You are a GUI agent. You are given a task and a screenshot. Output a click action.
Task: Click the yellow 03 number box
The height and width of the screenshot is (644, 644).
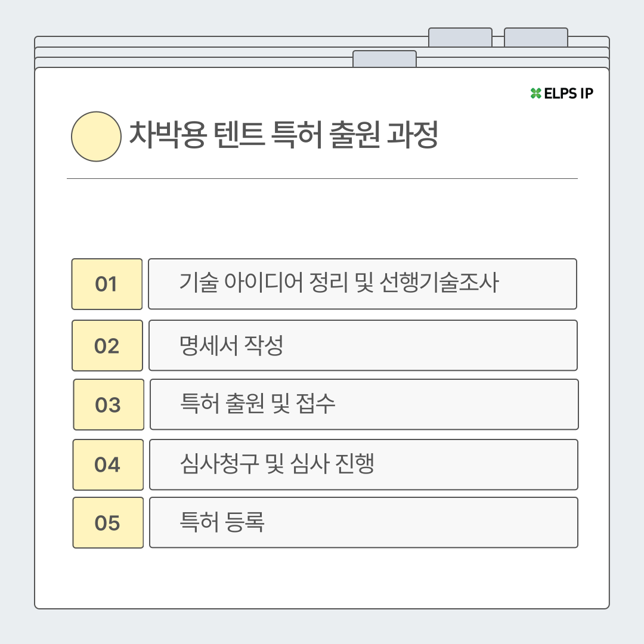coord(109,404)
